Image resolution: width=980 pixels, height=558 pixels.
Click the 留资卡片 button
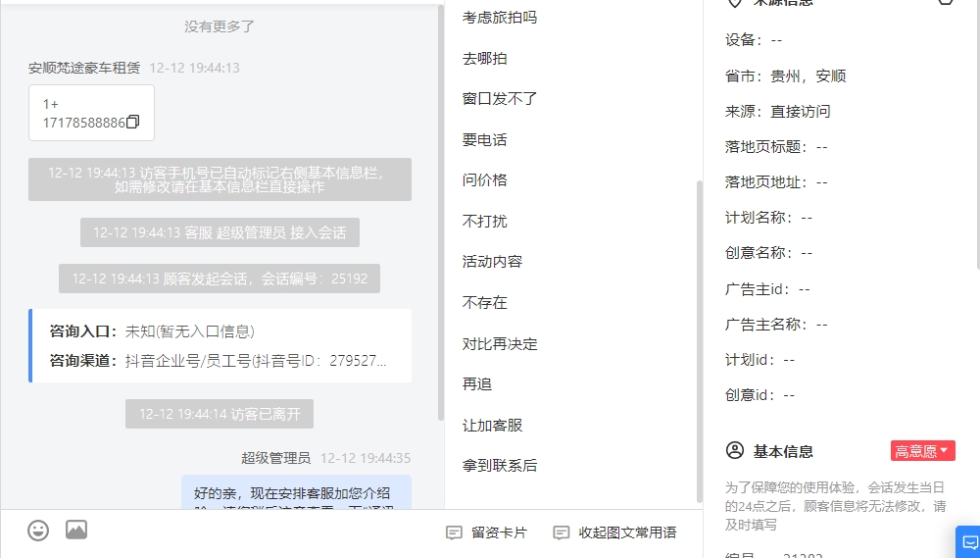click(486, 533)
